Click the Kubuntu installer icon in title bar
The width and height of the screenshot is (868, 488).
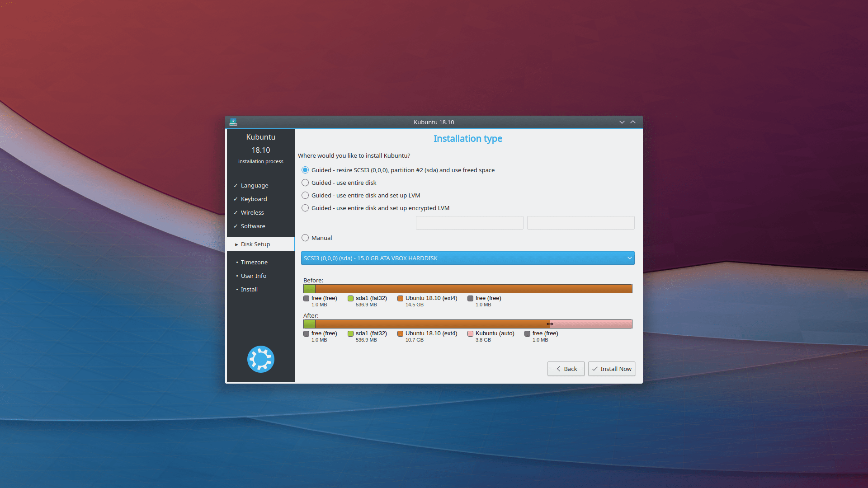tap(233, 122)
